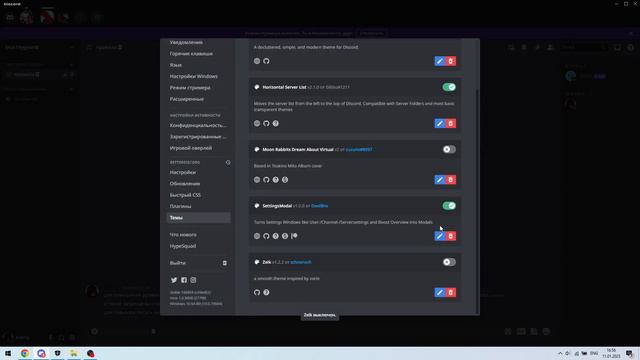
Task: Open donate icon of Moon Rabbits Dream theme
Action: pos(285,180)
